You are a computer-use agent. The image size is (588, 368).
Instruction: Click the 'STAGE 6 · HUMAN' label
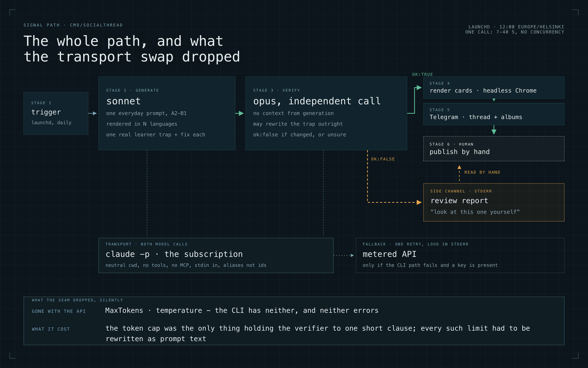451,144
